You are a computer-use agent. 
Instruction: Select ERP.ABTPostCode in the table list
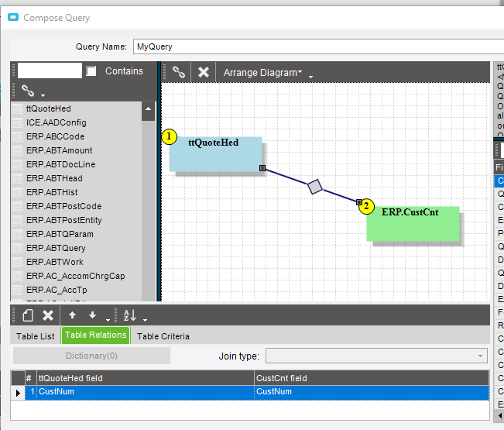tap(64, 206)
